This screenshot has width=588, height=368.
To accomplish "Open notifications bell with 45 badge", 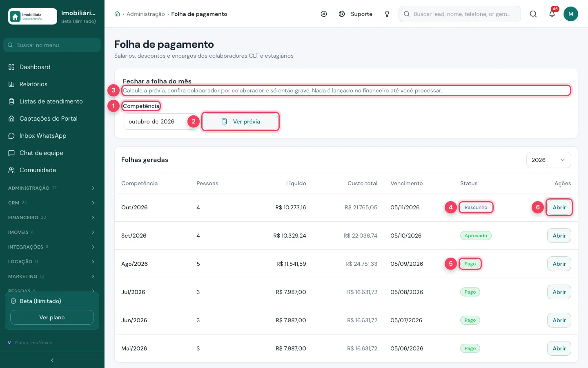I will click(x=552, y=13).
